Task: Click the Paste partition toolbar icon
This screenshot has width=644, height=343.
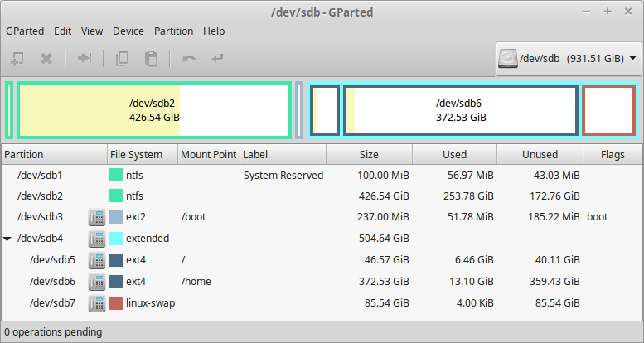Action: tap(151, 58)
